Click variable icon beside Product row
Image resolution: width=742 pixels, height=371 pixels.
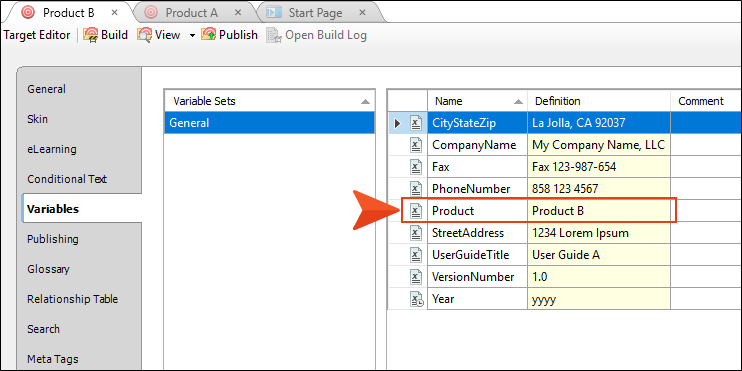tap(415, 211)
